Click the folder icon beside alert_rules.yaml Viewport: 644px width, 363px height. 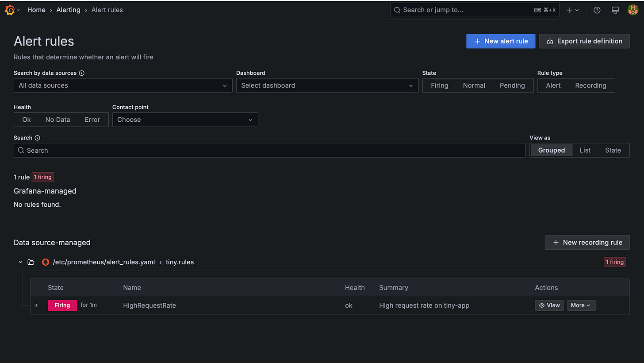(x=31, y=262)
